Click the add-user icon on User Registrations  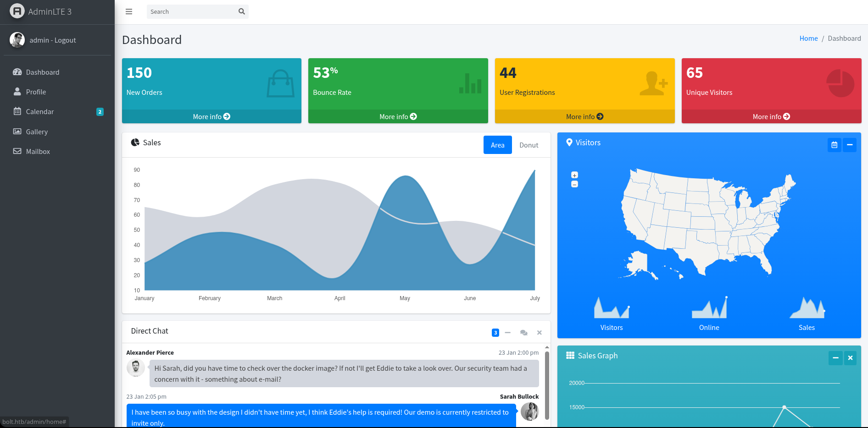[654, 83]
